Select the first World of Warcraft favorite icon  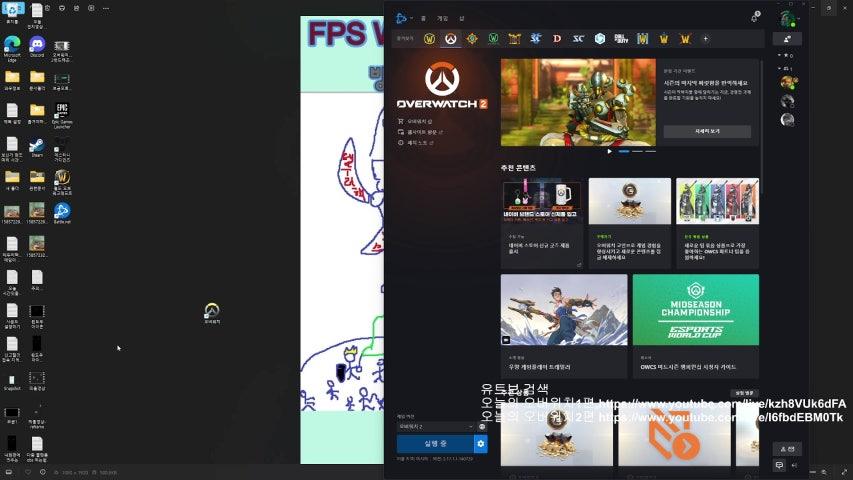tap(429, 39)
